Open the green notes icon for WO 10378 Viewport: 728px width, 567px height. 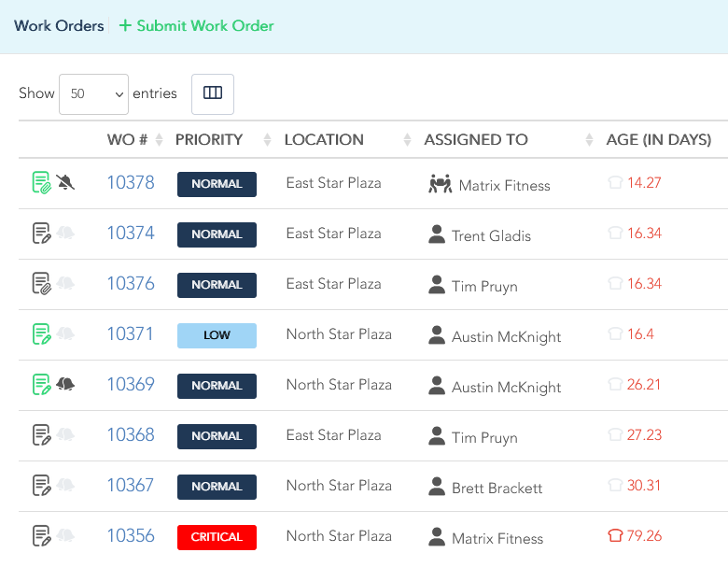click(41, 182)
